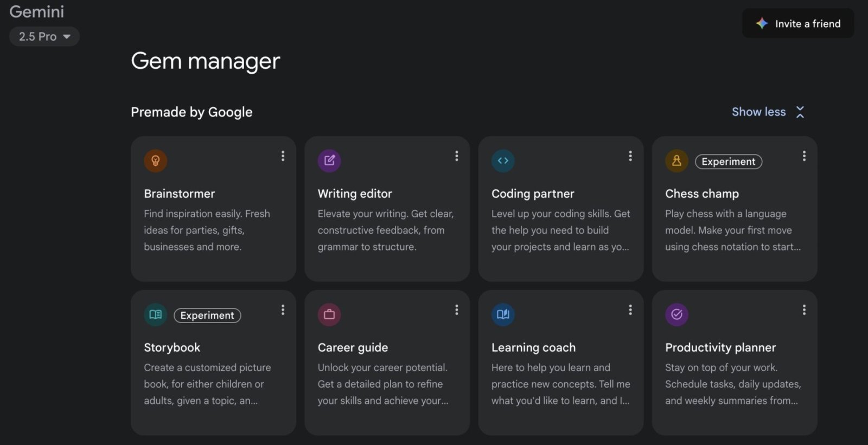868x445 pixels.
Task: Open the Writing editor card's three-dot menu
Action: 456,156
